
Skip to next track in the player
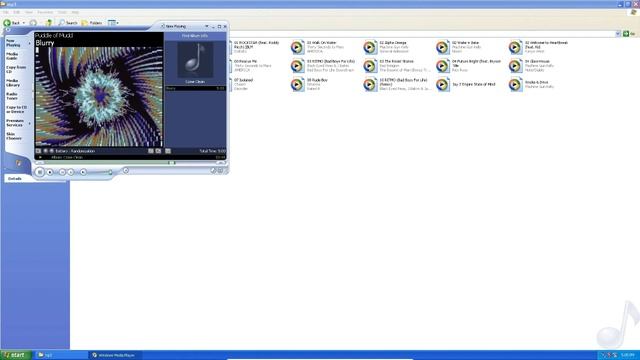[x=71, y=172]
